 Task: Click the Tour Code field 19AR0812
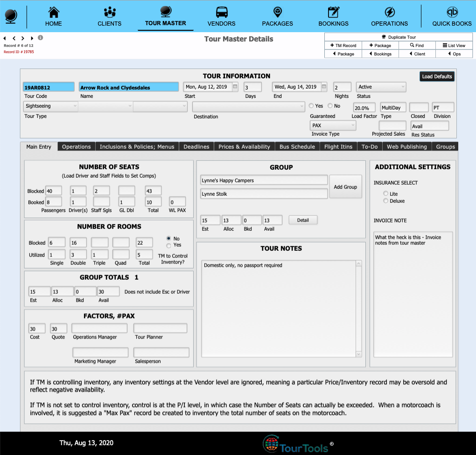pyautogui.click(x=49, y=87)
